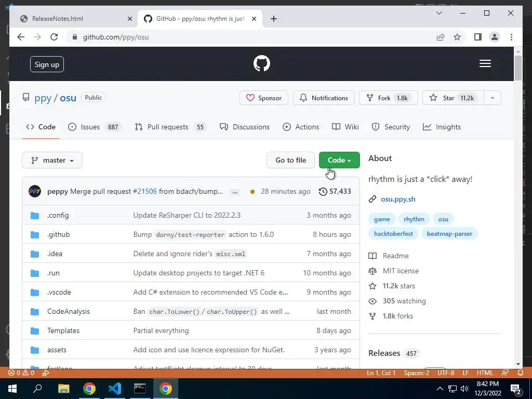Open the hamburger navigation menu

[485, 63]
